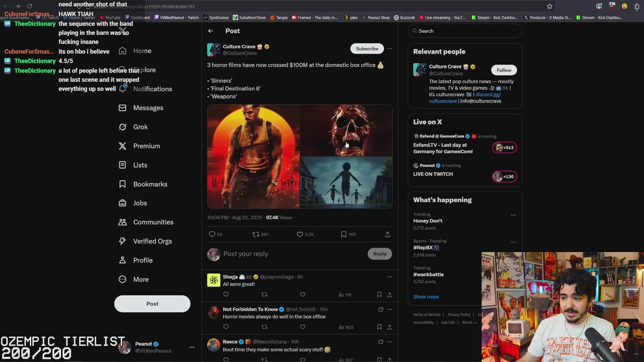Click Culture Crave avatar on the post
The image size is (644, 362).
(214, 50)
